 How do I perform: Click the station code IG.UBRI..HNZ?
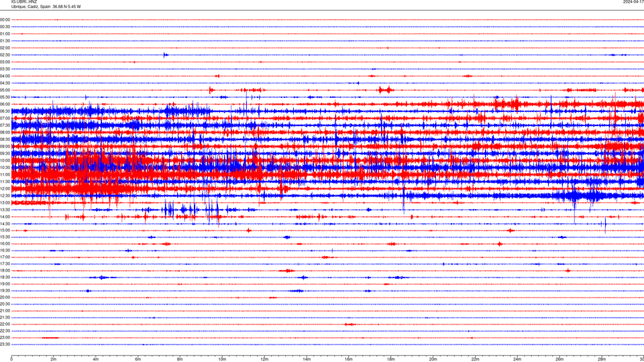click(x=24, y=2)
